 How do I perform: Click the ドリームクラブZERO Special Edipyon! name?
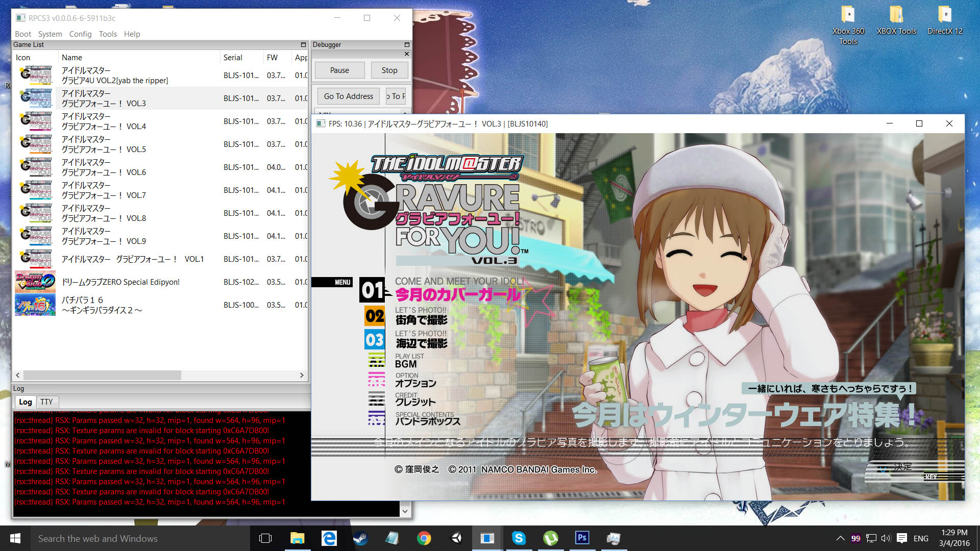pyautogui.click(x=120, y=282)
